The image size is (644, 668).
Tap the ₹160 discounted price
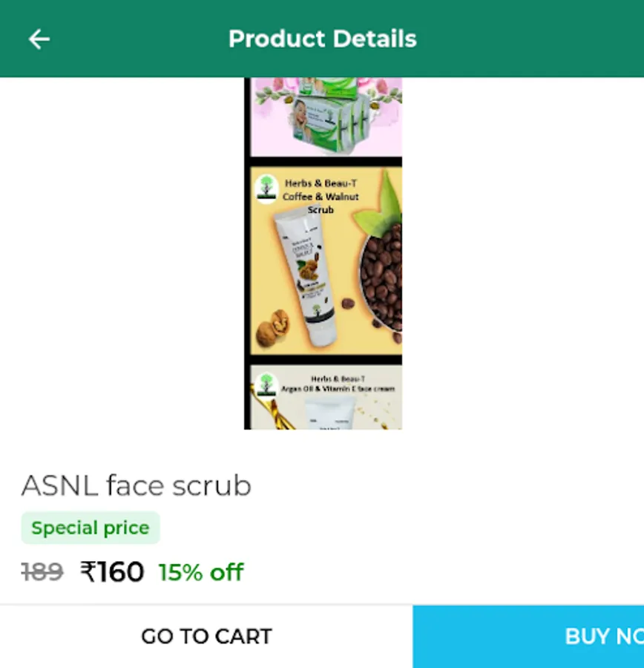click(x=112, y=572)
